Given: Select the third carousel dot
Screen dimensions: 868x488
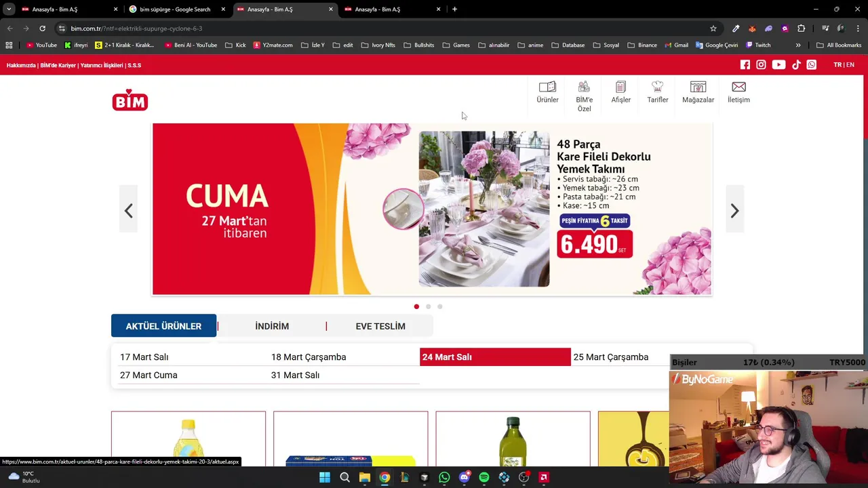Looking at the screenshot, I should pos(439,306).
